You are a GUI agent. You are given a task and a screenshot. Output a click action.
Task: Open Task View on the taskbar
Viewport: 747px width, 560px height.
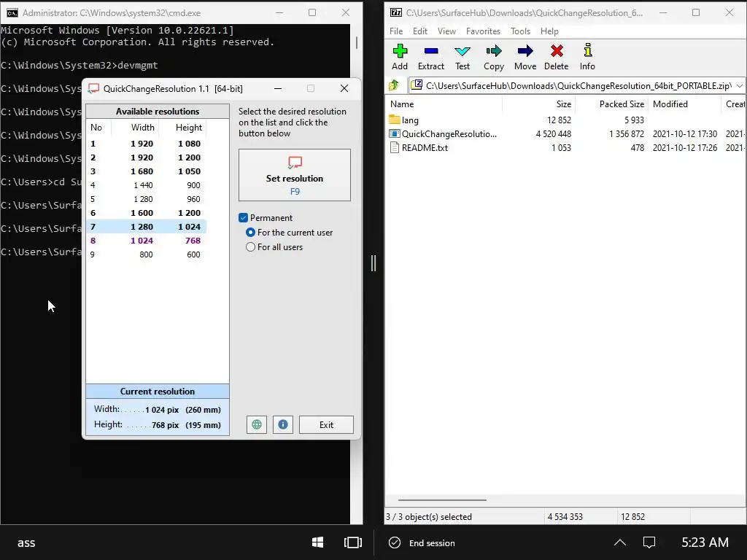click(353, 542)
